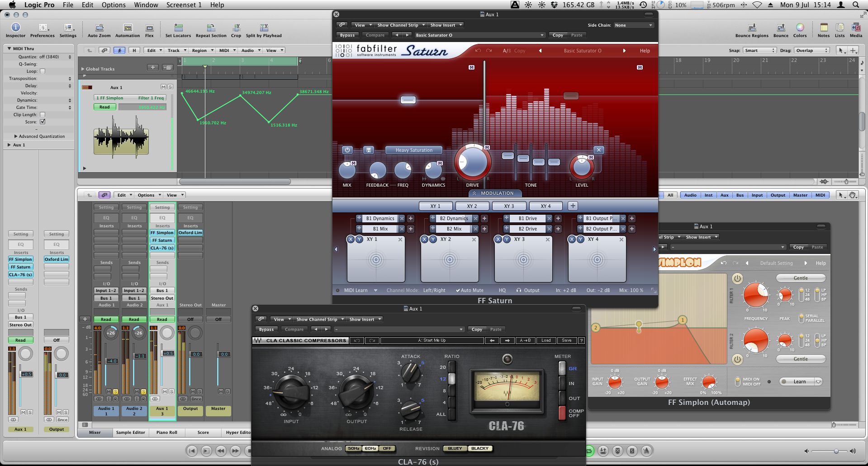868x466 pixels.
Task: Solo the Audio 1 channel strip
Action: [115, 391]
